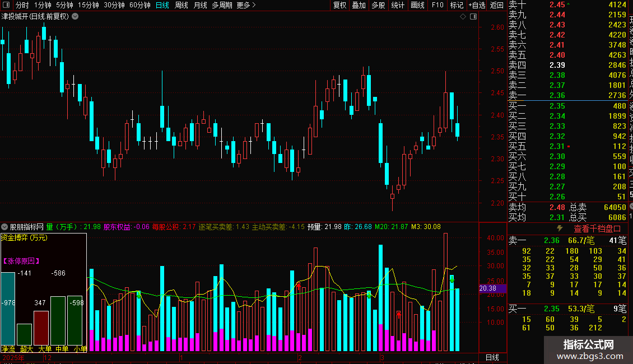Open 查看千档盘口 link
Image resolution: width=633 pixels, height=364 pixels.
(x=597, y=229)
